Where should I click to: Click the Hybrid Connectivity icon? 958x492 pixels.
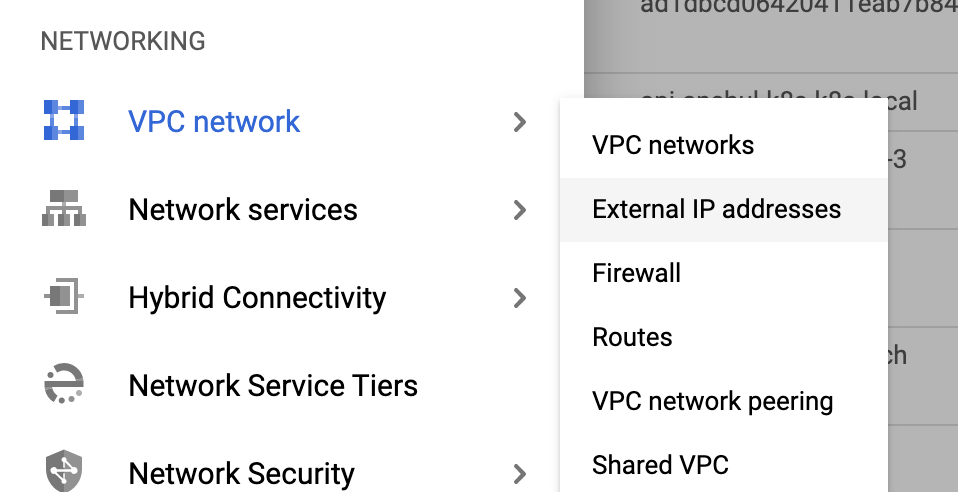pyautogui.click(x=64, y=296)
